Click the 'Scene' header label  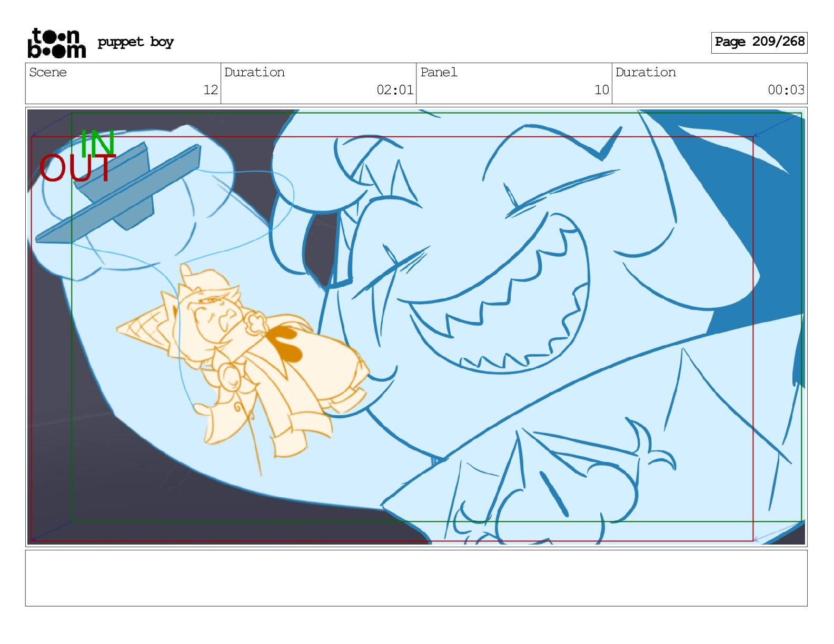(x=48, y=72)
